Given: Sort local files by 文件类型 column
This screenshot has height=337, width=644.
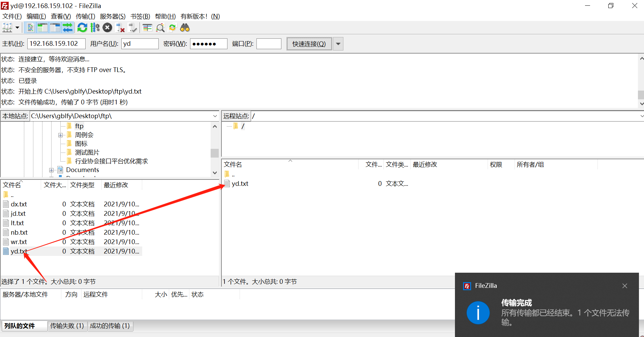Looking at the screenshot, I should [x=85, y=185].
